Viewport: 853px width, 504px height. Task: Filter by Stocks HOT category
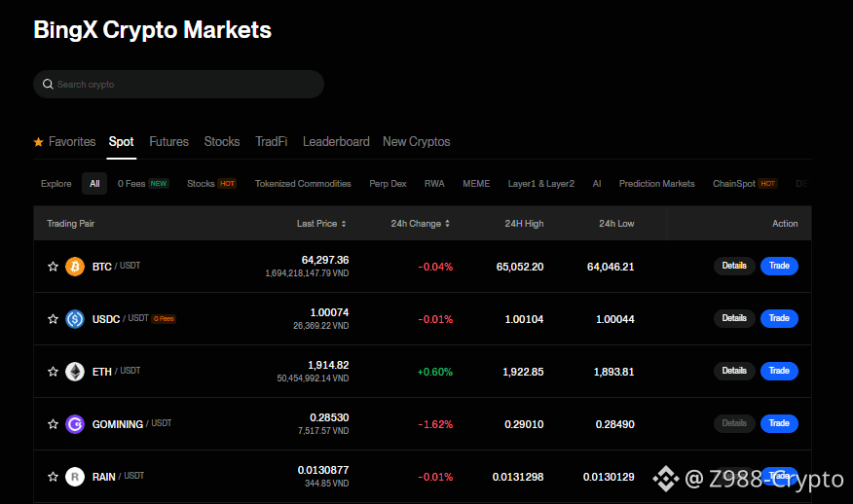211,184
